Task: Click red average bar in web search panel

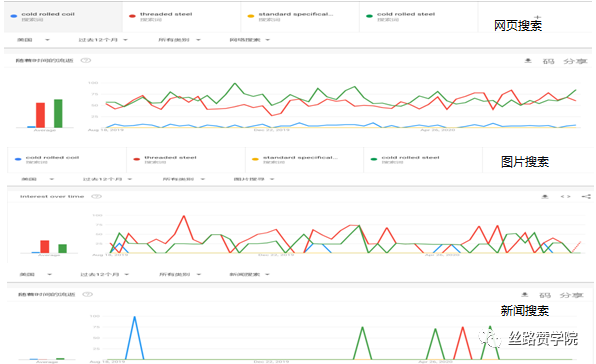Action: (40, 115)
